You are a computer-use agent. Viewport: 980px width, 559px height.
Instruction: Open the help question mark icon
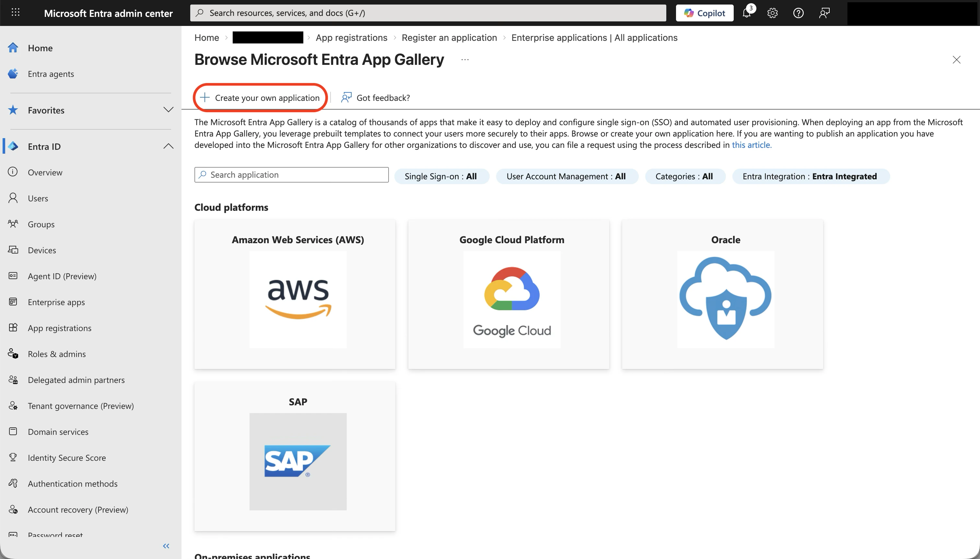click(798, 13)
